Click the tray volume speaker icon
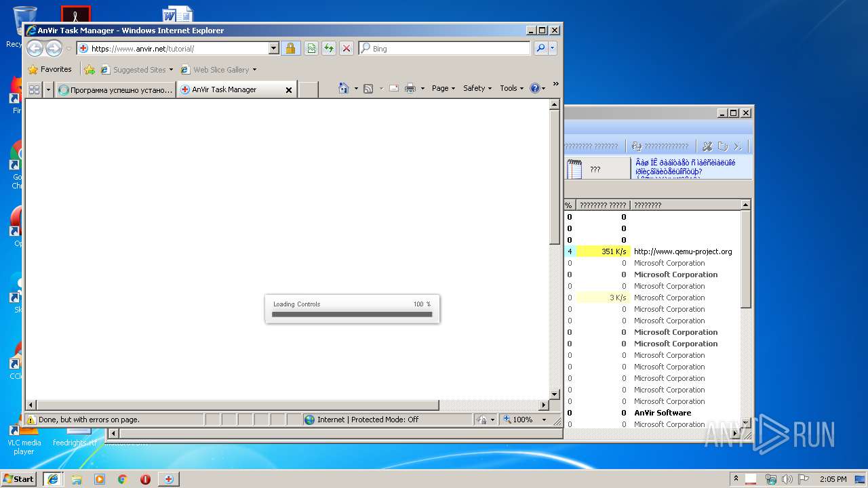Viewport: 868px width, 488px height. (787, 479)
